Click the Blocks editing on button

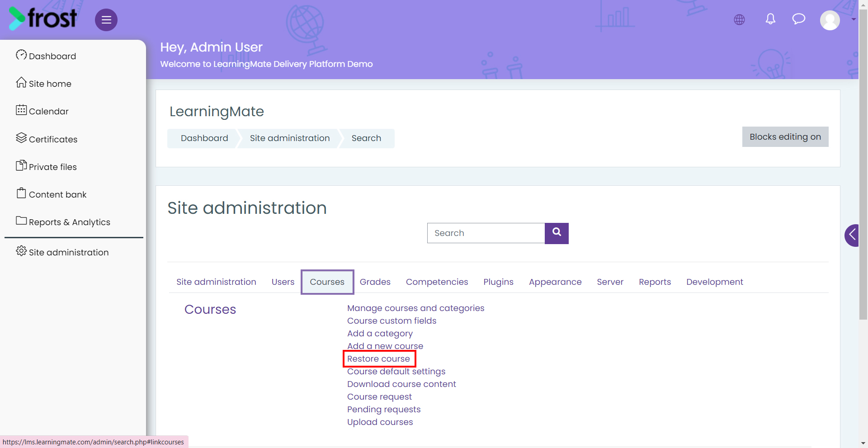[x=785, y=137]
